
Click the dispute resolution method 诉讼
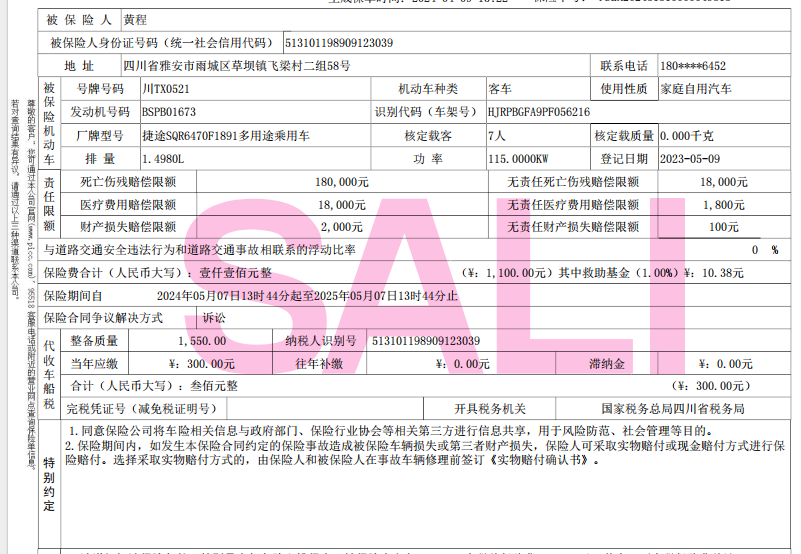[214, 318]
